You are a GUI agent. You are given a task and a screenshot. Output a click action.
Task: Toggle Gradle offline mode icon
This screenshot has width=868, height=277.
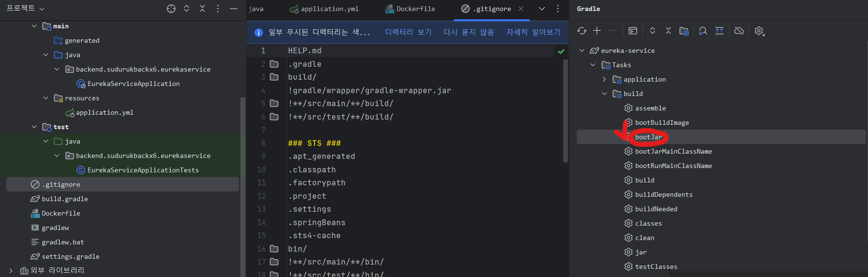[739, 31]
